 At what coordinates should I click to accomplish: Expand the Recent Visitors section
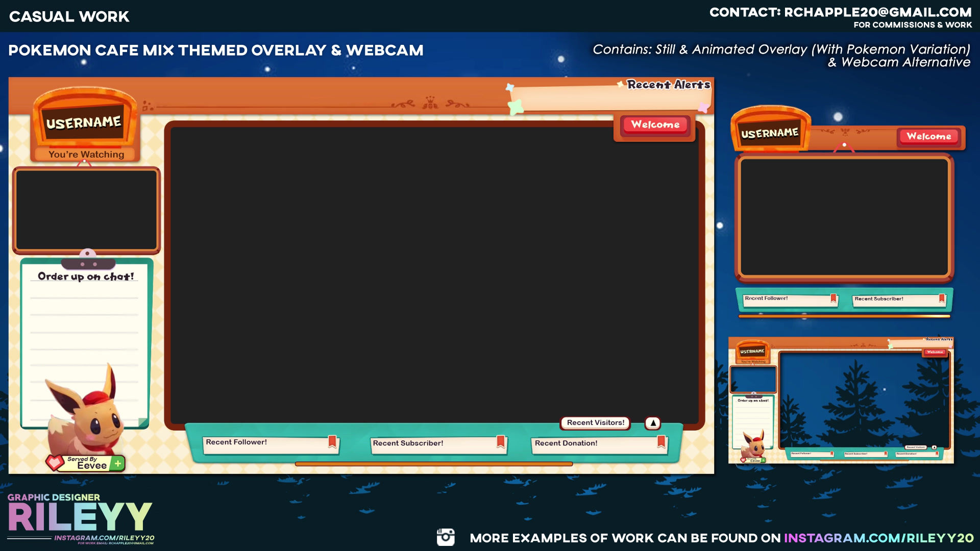[595, 422]
